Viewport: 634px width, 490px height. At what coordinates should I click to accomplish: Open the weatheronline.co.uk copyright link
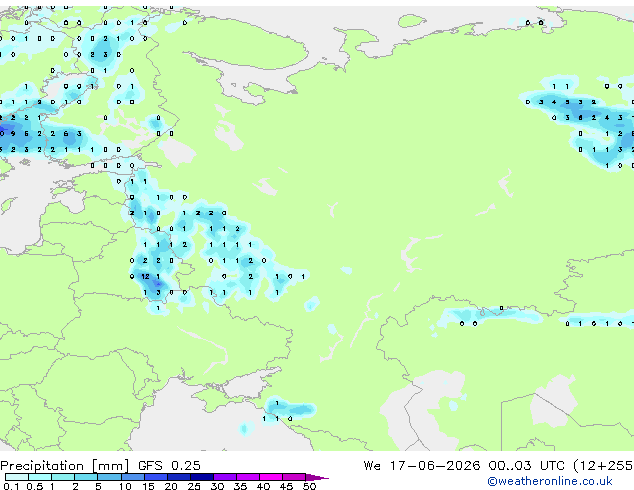tap(550, 481)
